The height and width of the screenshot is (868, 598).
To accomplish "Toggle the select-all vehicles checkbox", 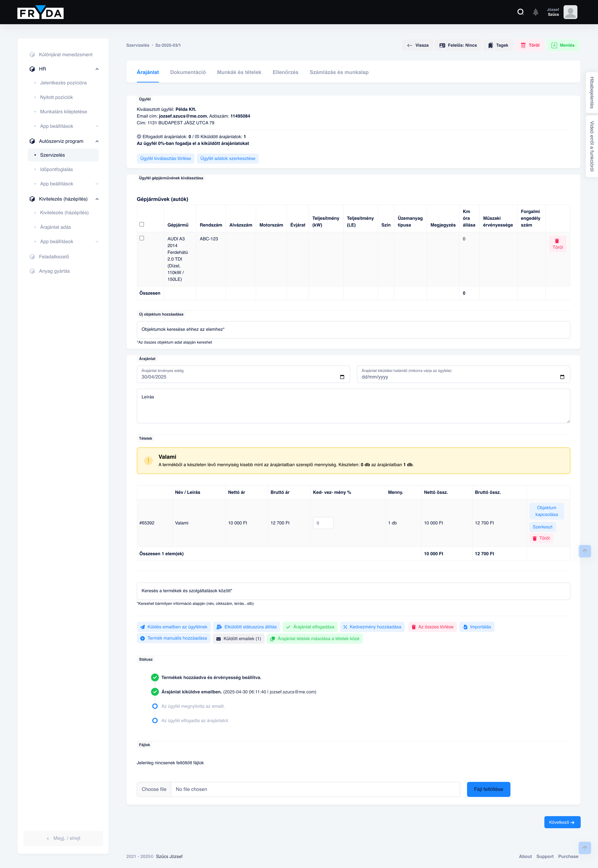I will pyautogui.click(x=142, y=224).
